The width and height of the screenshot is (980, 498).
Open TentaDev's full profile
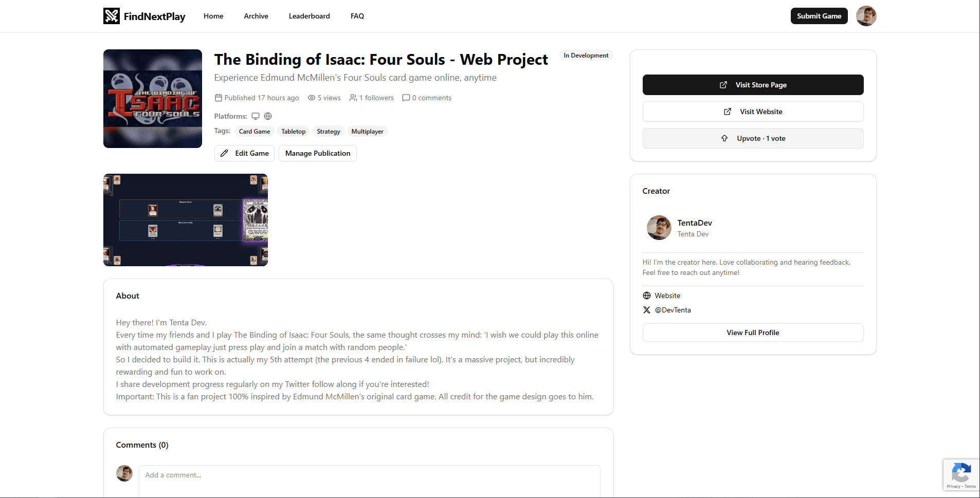753,333
